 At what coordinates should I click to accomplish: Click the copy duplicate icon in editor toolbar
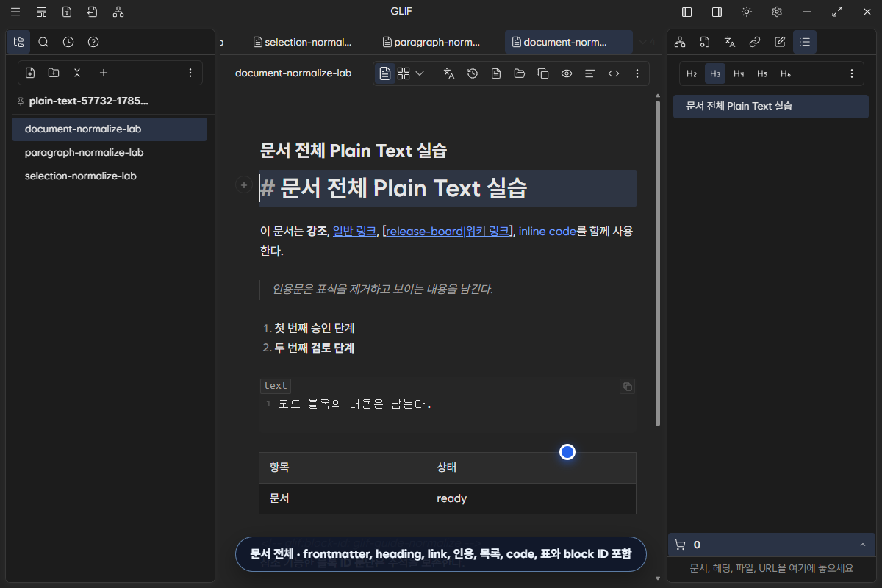coord(543,73)
